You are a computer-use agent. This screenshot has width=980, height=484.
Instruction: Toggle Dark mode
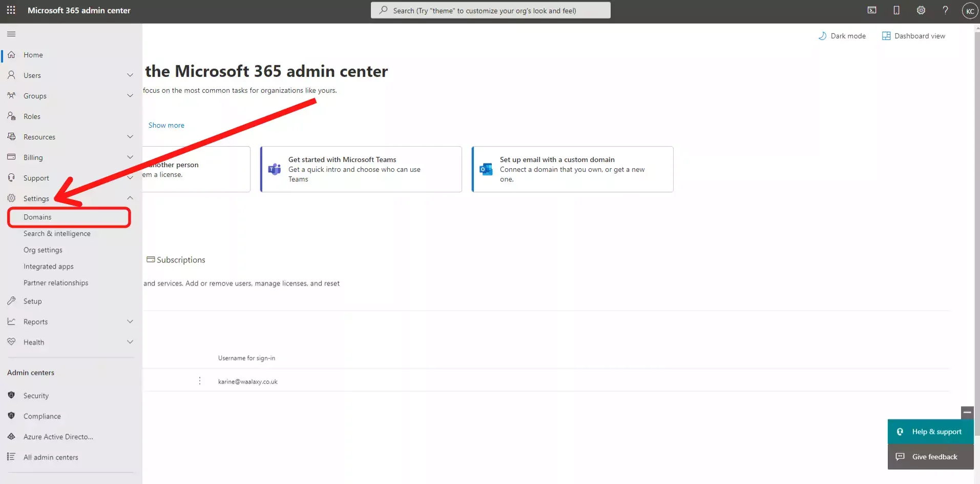pyautogui.click(x=842, y=36)
